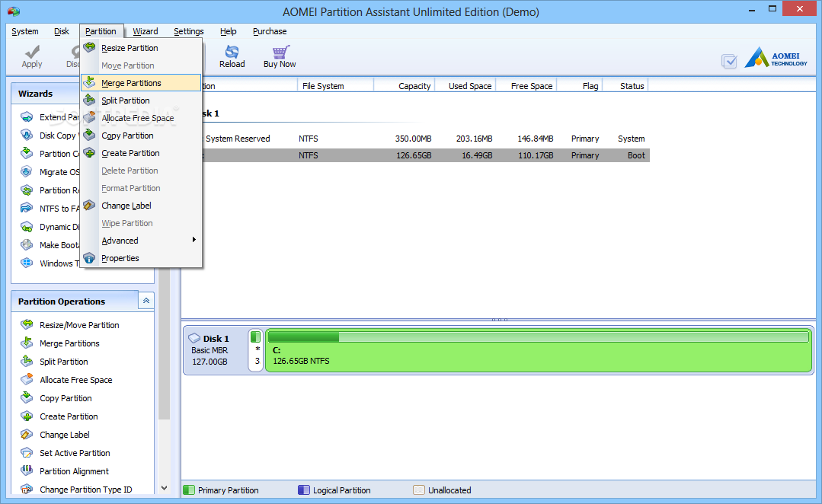Click the Partition Alignment sidebar icon
Image resolution: width=822 pixels, height=504 pixels.
coord(27,471)
